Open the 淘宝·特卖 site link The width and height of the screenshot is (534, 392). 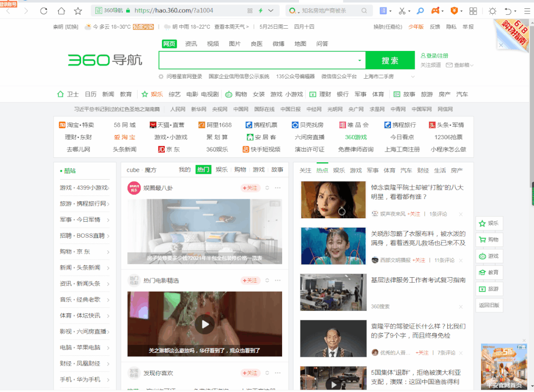77,125
